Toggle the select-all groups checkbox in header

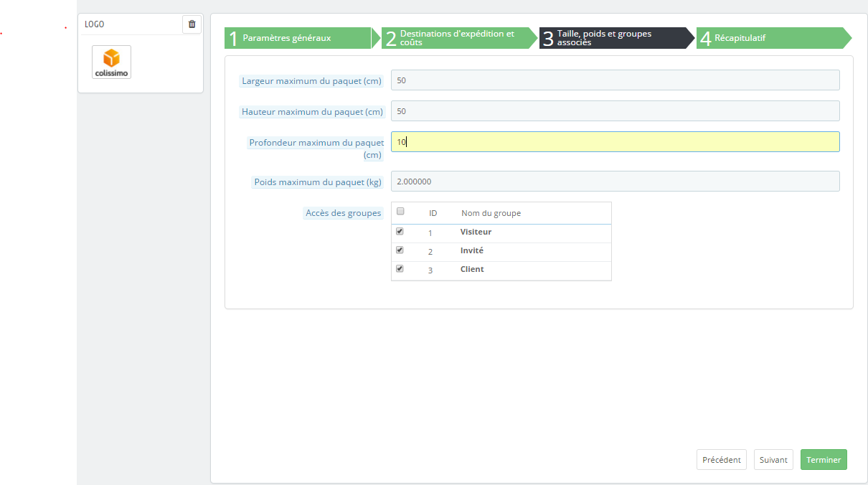400,212
